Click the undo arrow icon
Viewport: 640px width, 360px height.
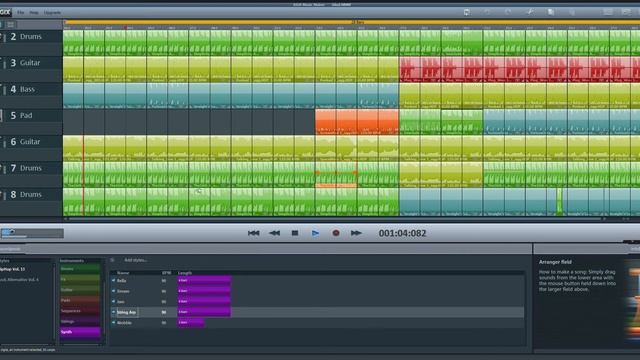[487, 12]
